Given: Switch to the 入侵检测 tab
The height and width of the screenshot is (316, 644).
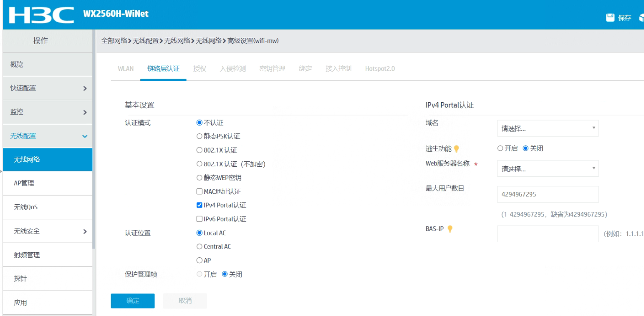Looking at the screenshot, I should tap(233, 68).
